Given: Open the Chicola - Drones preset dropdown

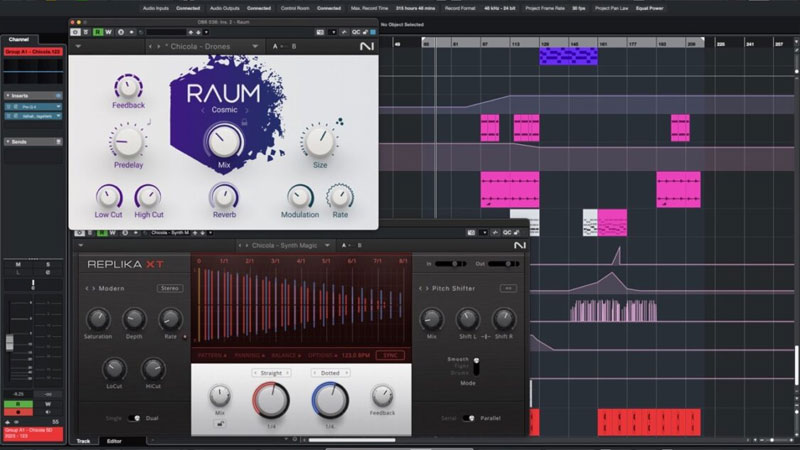Looking at the screenshot, I should [255, 46].
